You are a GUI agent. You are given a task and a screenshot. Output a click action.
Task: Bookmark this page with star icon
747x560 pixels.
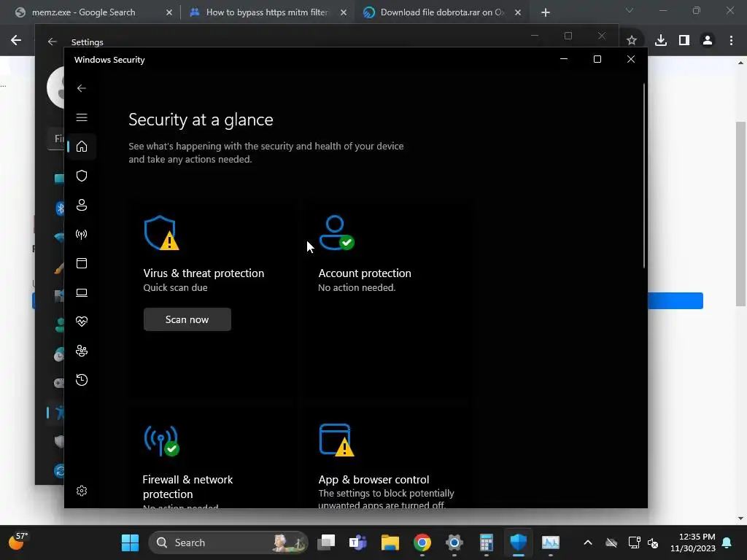(632, 41)
